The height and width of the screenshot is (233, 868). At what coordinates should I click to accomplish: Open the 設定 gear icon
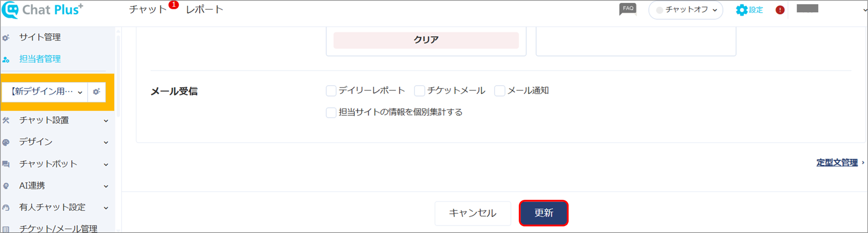742,10
